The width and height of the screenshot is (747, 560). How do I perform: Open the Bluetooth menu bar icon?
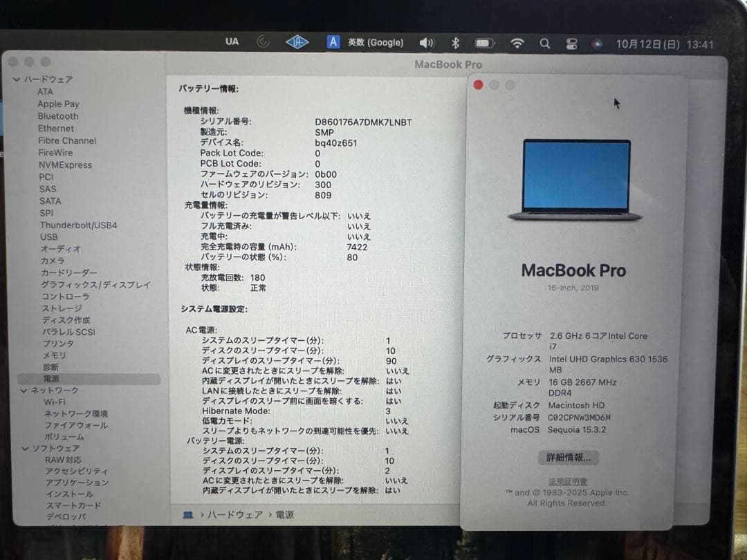457,42
